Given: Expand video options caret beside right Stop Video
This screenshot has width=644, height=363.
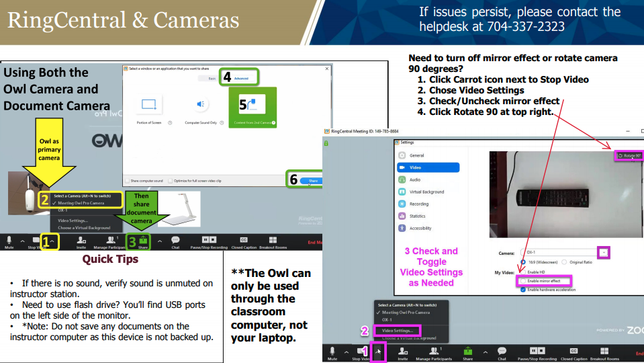Looking at the screenshot, I should (378, 352).
